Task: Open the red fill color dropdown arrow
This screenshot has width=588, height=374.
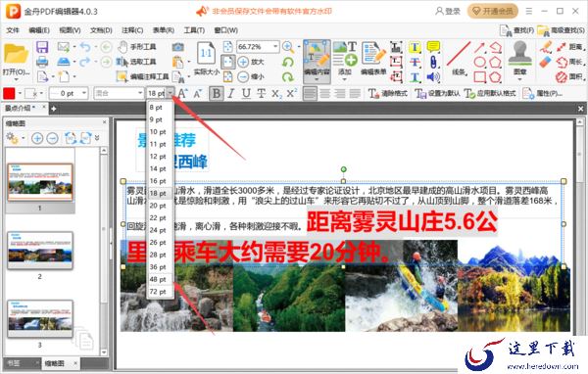Action: click(20, 93)
